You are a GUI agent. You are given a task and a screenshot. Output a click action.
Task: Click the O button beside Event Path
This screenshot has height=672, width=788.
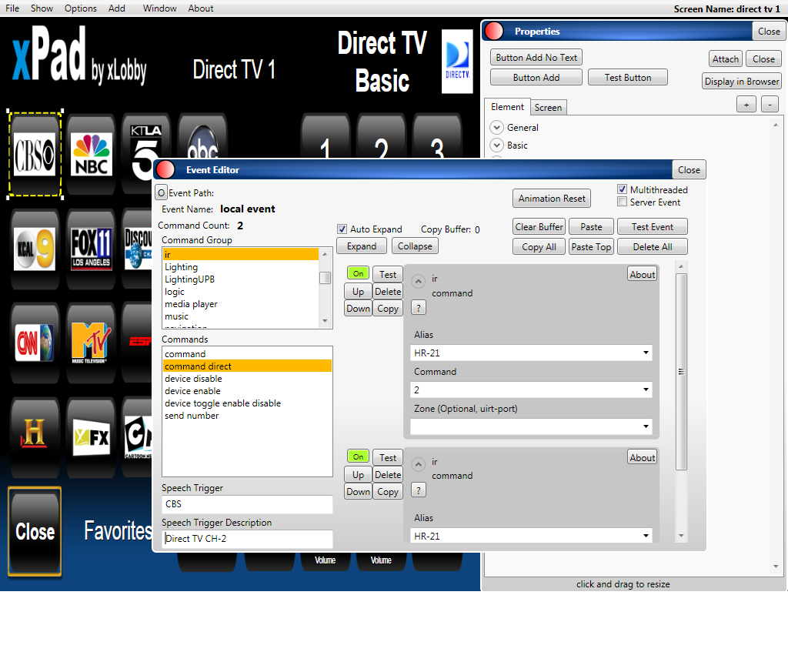point(161,193)
